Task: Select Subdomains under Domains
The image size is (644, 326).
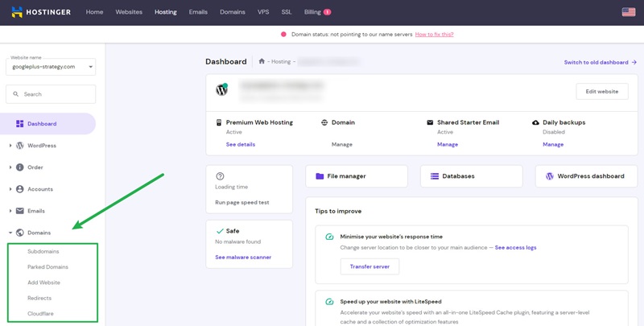Action: 43,251
